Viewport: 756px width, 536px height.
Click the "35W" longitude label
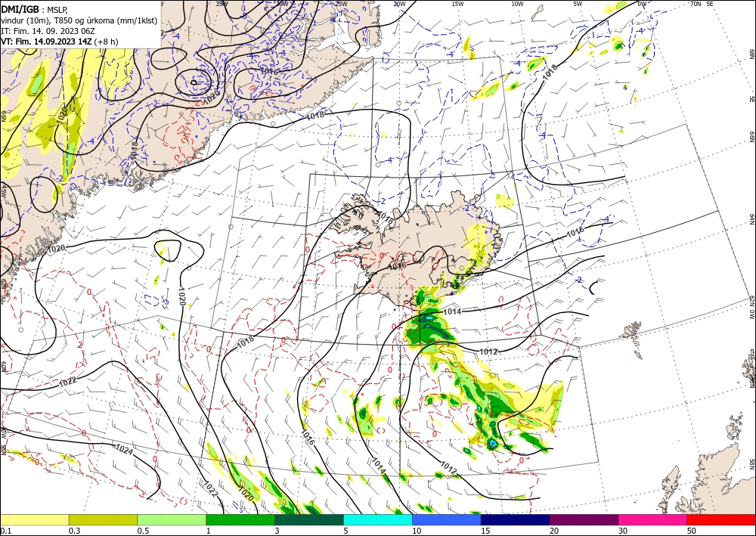(x=222, y=3)
